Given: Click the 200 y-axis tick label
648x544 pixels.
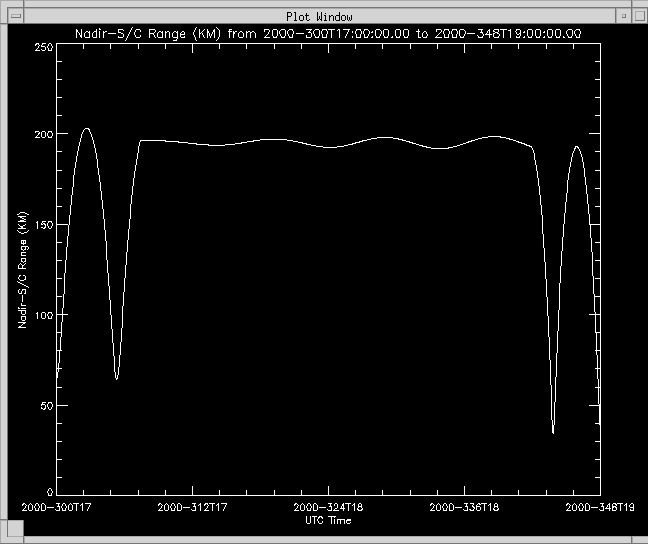Looking at the screenshot, I should coord(43,134).
